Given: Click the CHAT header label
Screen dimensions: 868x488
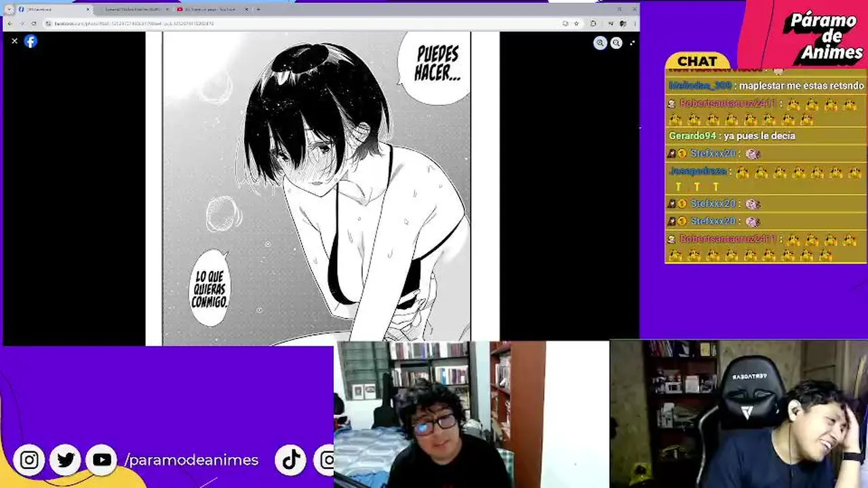Looking at the screenshot, I should (x=697, y=61).
